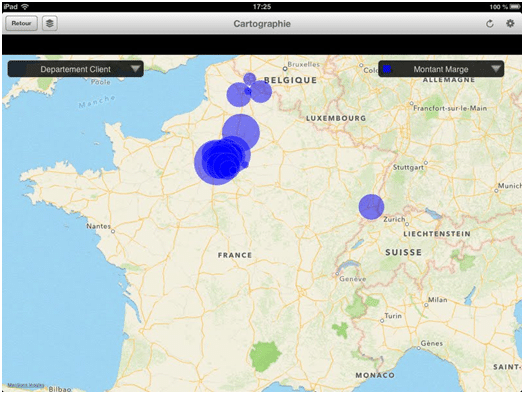The height and width of the screenshot is (394, 524).
Task: Open settings gear icon
Action: point(510,23)
